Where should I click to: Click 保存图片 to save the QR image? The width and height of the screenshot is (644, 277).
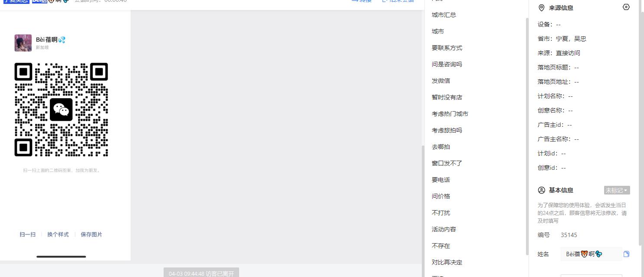(92, 234)
